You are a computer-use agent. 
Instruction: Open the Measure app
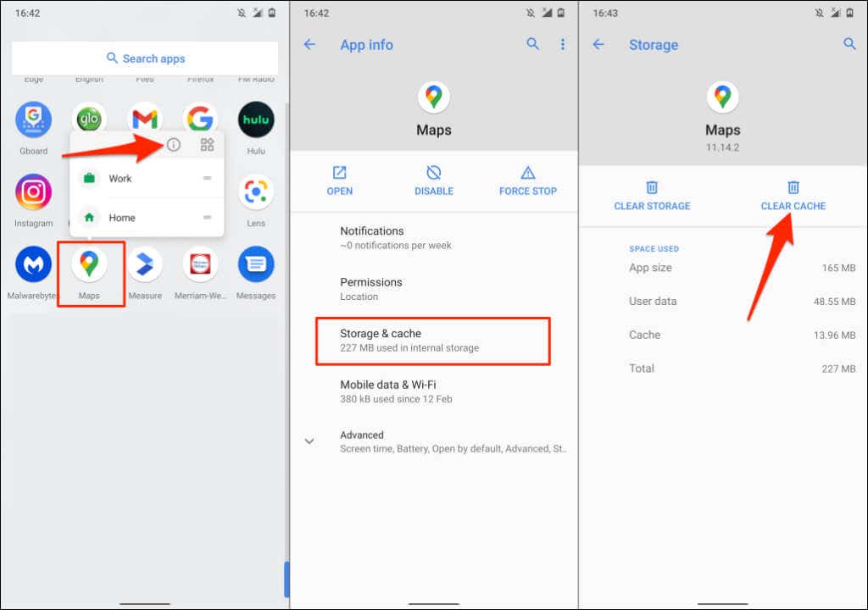[145, 266]
